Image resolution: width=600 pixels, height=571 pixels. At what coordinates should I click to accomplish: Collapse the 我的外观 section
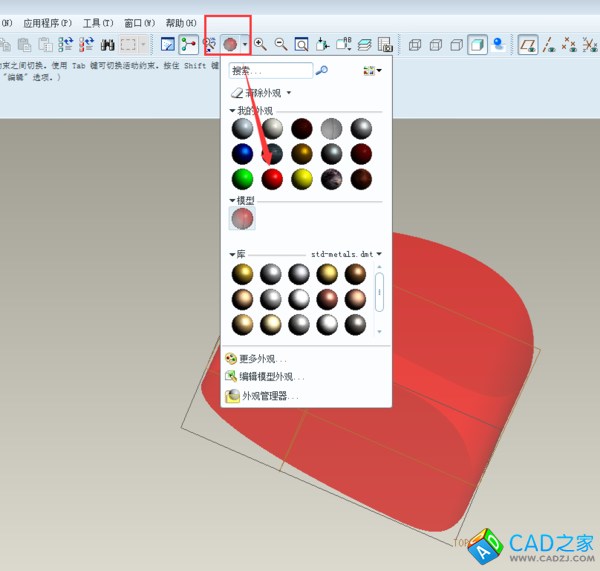[x=233, y=110]
